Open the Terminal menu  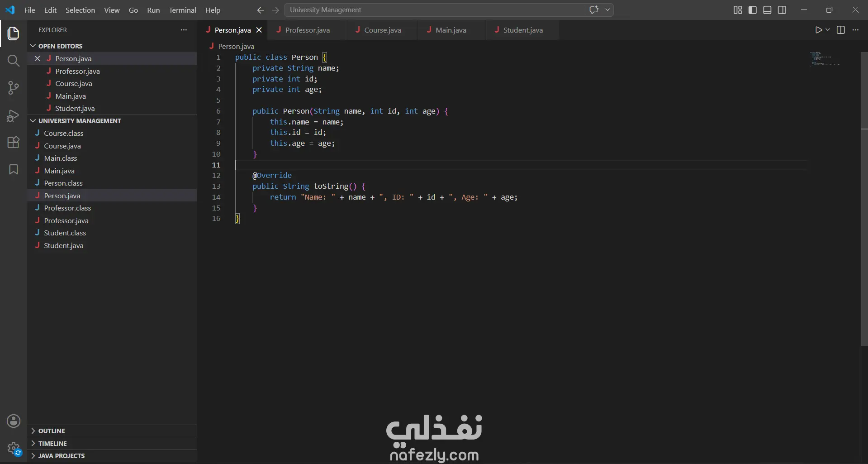pos(182,10)
